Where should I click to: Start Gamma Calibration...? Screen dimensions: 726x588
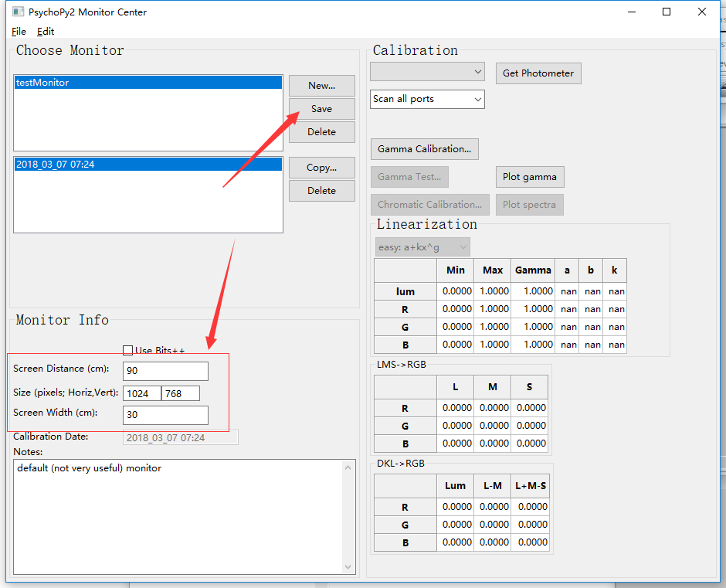tap(424, 148)
